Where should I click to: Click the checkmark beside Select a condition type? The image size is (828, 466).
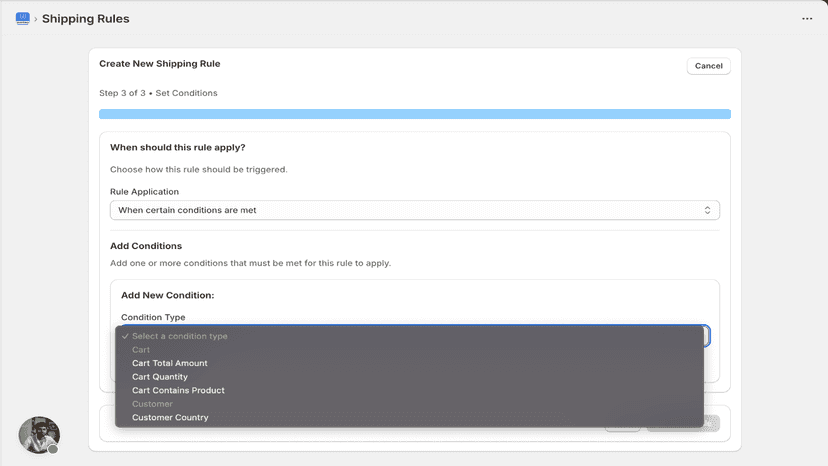coord(125,336)
